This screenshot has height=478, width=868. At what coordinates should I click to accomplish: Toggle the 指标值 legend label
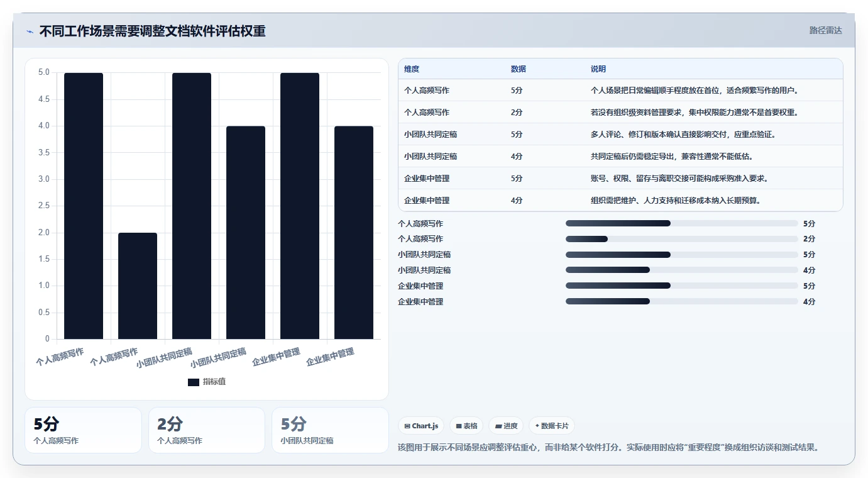coord(214,382)
